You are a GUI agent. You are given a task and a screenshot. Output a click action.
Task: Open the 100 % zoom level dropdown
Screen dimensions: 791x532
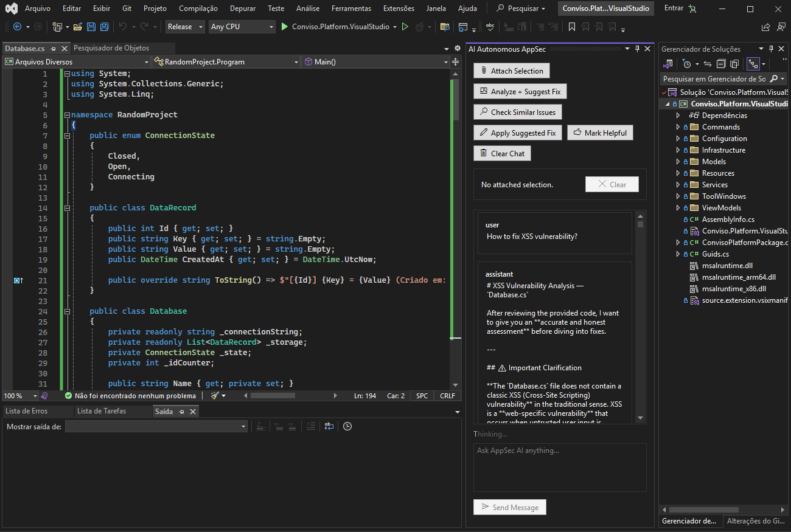click(x=20, y=396)
